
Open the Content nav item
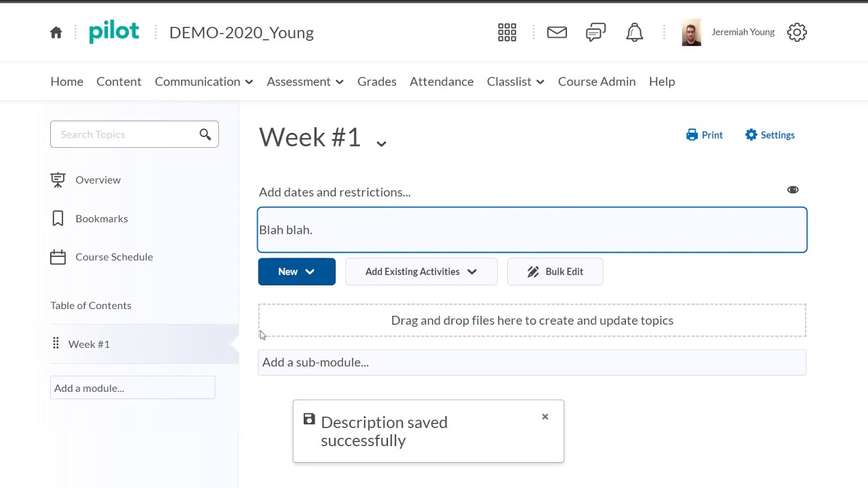tap(119, 81)
